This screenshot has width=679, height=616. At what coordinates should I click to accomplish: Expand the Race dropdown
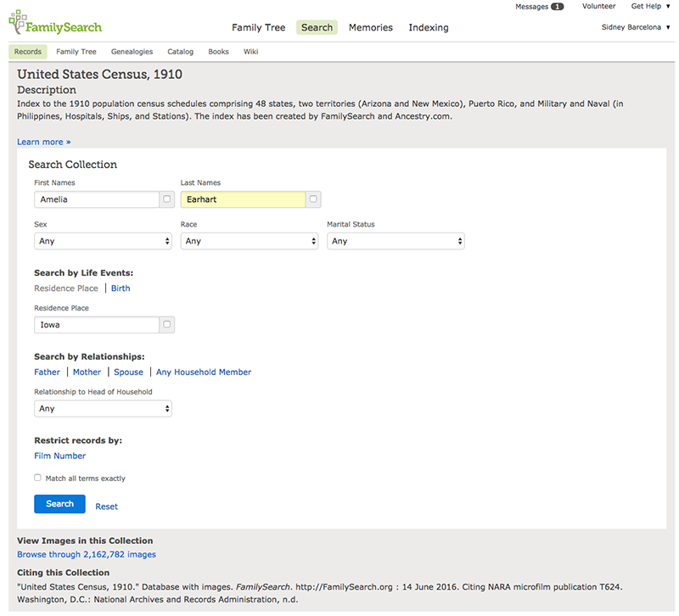point(250,241)
